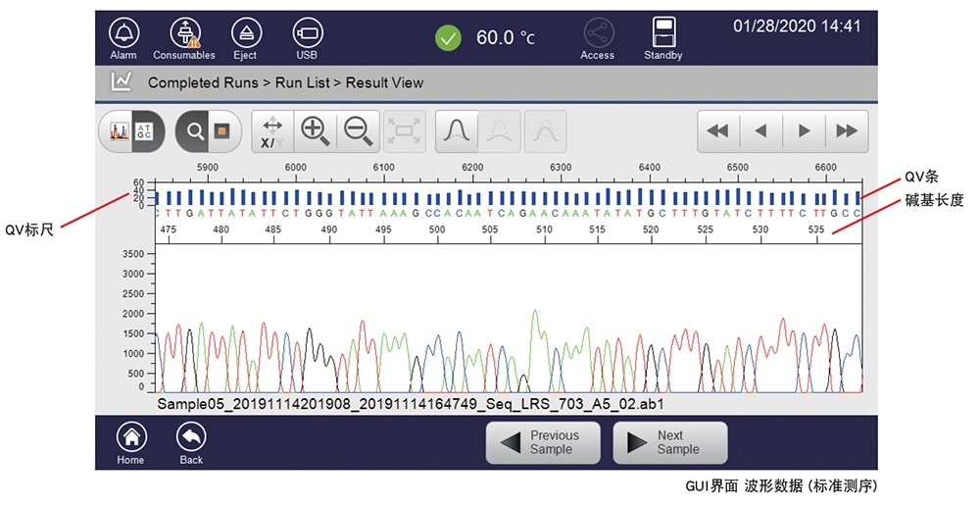Viewport: 980px width, 507px height.
Task: Zoom out with the minus magnifier
Action: click(x=358, y=131)
